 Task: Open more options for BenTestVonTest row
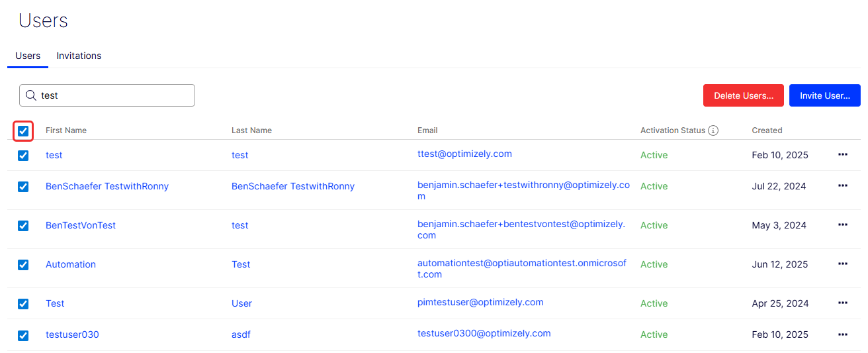842,225
